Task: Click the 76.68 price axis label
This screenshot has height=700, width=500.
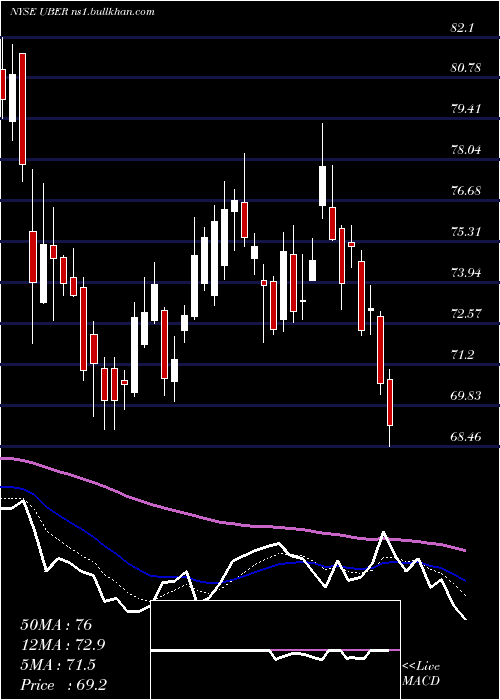Action: [x=466, y=191]
